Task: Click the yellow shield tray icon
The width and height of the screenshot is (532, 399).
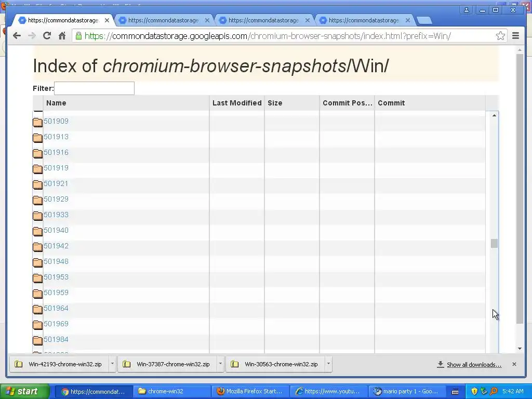Action: click(474, 391)
